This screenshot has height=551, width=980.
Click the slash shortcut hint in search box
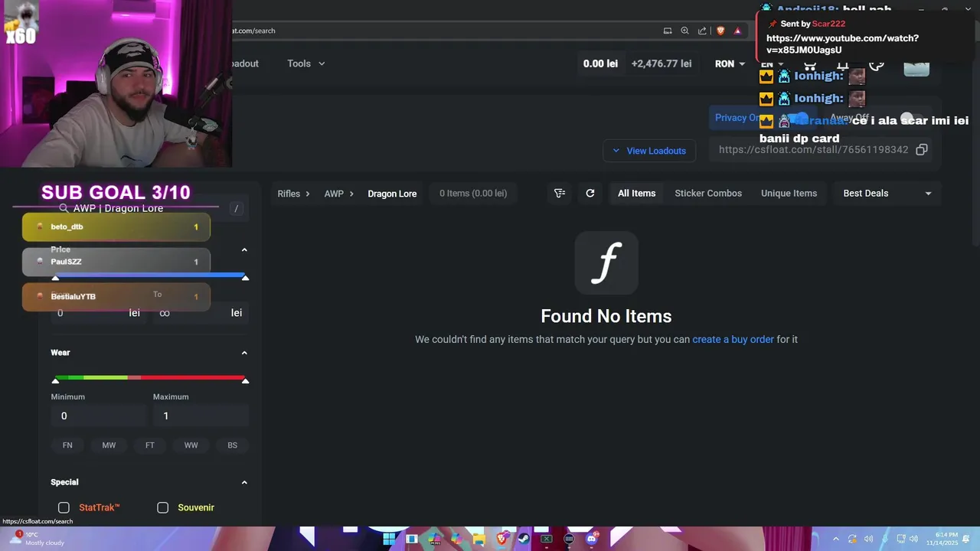237,209
